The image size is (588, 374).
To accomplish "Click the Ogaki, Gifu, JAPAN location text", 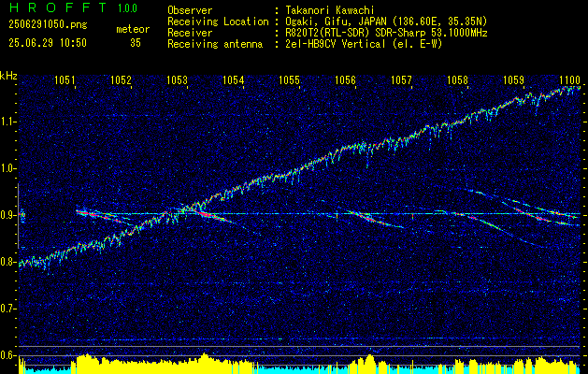I will coord(386,22).
